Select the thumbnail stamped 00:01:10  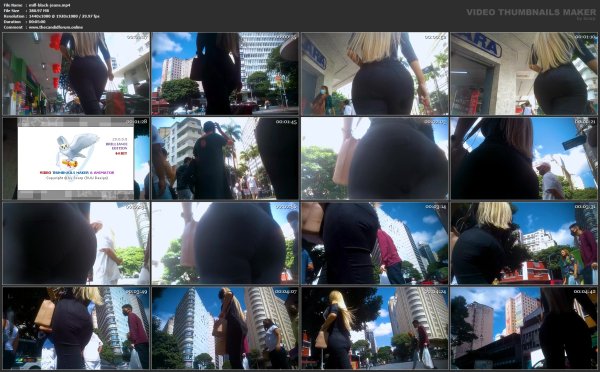524,73
